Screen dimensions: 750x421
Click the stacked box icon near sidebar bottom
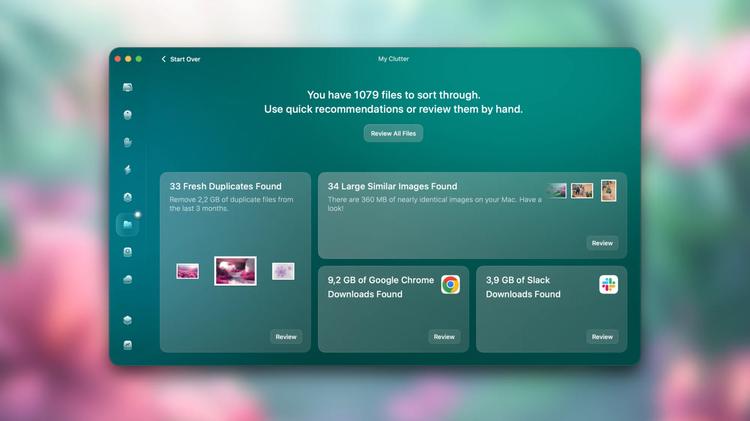click(x=128, y=320)
